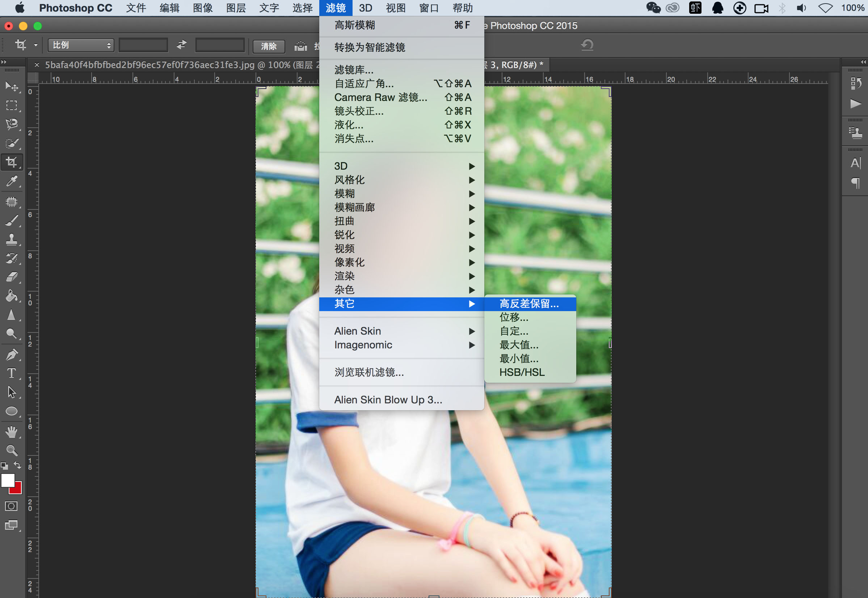Open 液化 menu item
868x598 pixels.
click(x=401, y=125)
